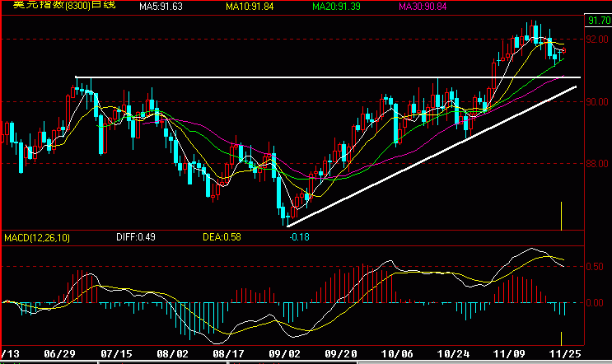The image size is (612, 364).
Task: Click the 0.00 MACD axis label
Action: tap(595, 303)
